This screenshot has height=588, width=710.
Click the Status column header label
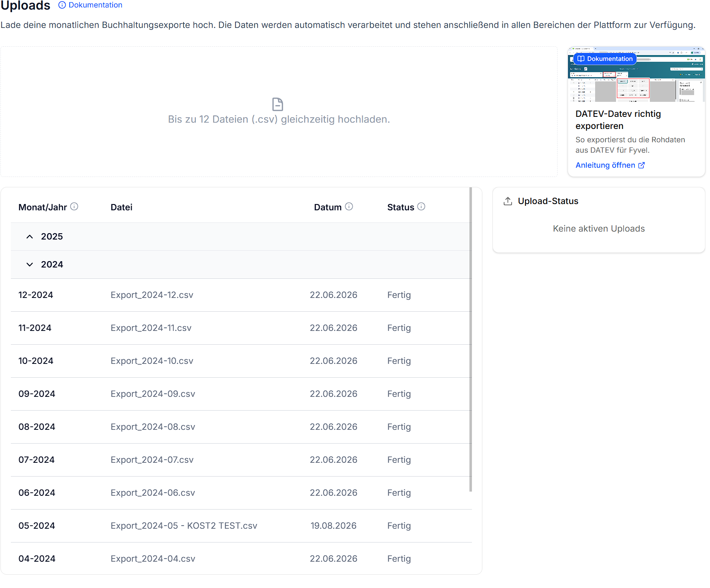click(x=401, y=207)
